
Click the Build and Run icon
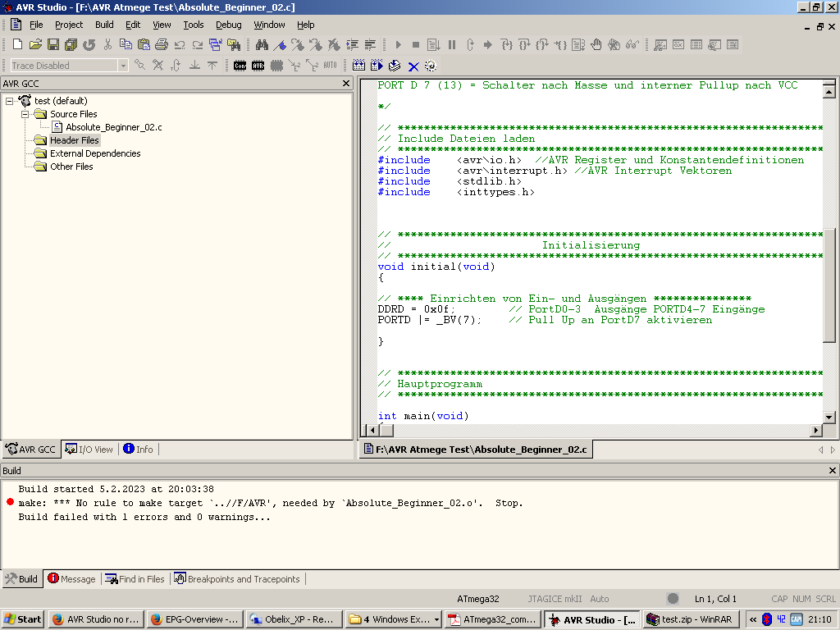(x=377, y=66)
